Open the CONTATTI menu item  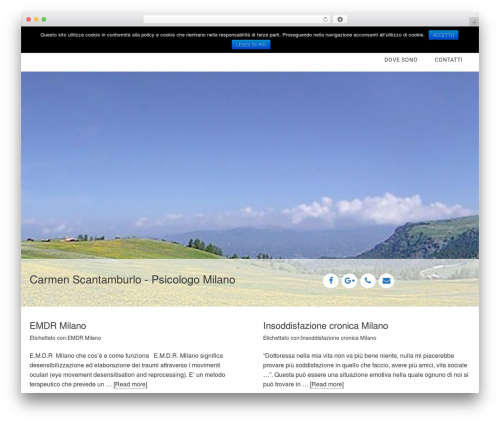pyautogui.click(x=448, y=60)
